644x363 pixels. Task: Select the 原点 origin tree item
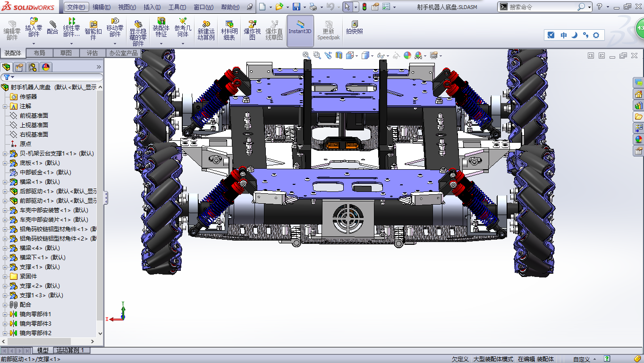tap(25, 144)
